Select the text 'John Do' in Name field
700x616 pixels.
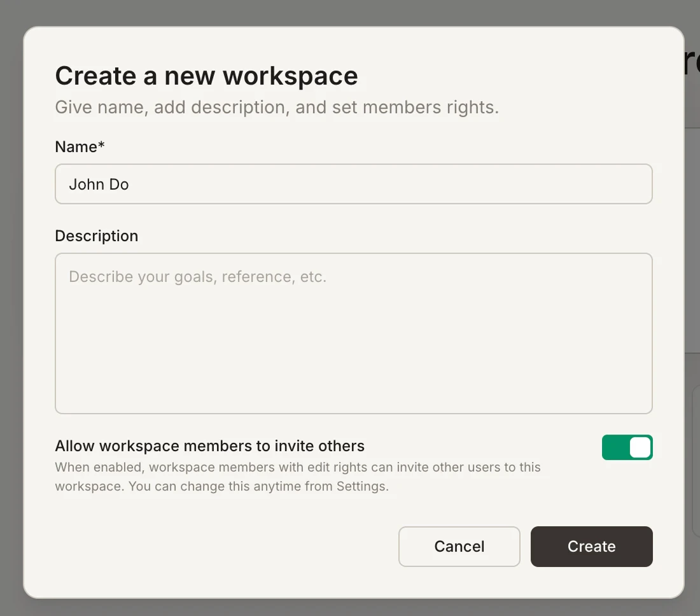click(x=99, y=184)
